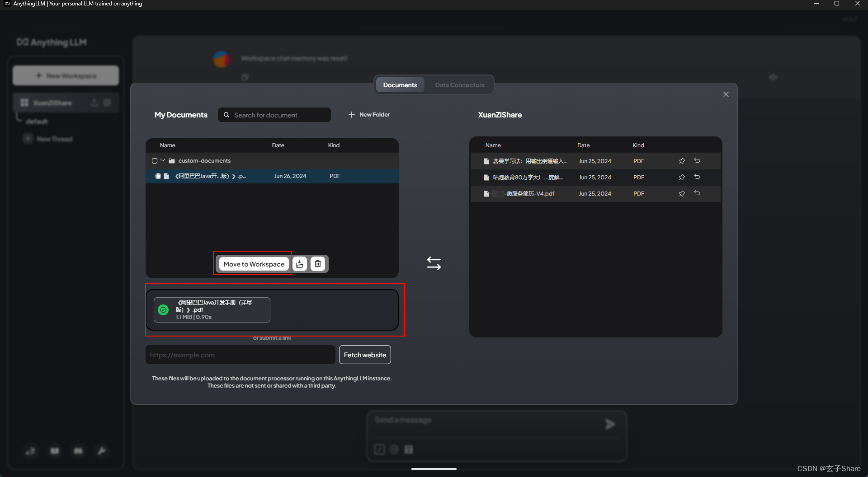Click the file icon of the 微服务简历-V4.pdf row
Image resolution: width=868 pixels, height=477 pixels.
486,194
